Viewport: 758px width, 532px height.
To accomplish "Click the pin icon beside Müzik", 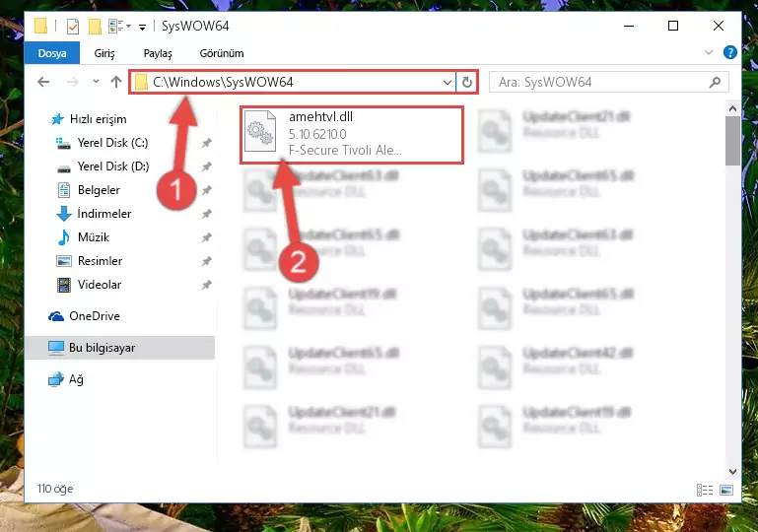I will tap(206, 237).
